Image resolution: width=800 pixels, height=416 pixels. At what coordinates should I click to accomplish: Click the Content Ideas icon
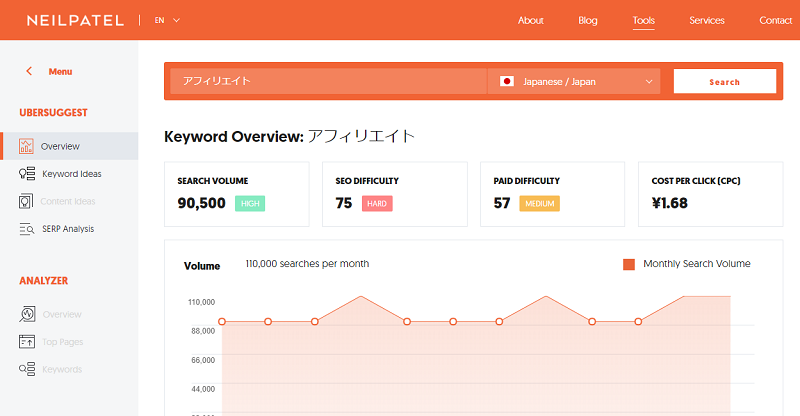(x=26, y=201)
